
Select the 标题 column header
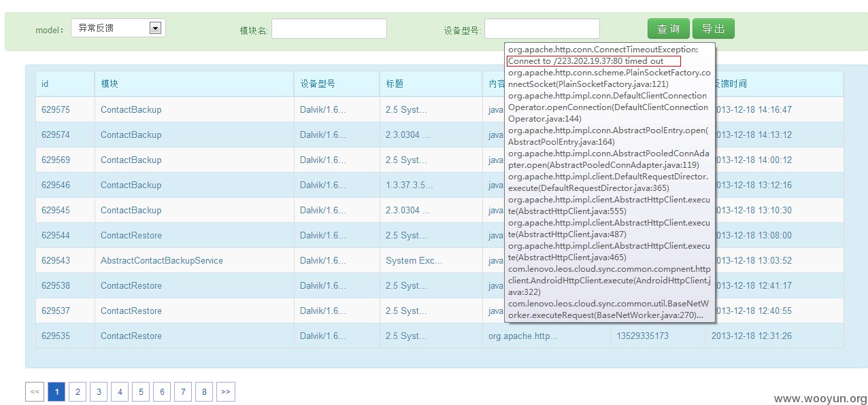[x=431, y=84]
